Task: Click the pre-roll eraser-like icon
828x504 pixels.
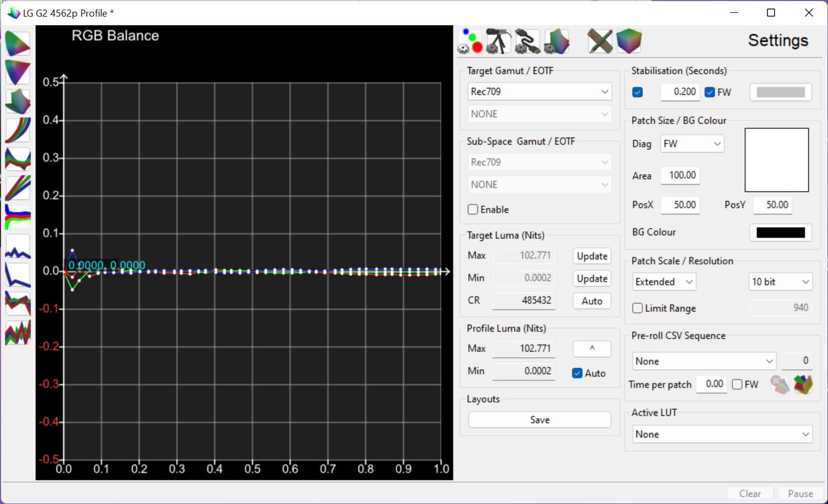Action: (780, 384)
